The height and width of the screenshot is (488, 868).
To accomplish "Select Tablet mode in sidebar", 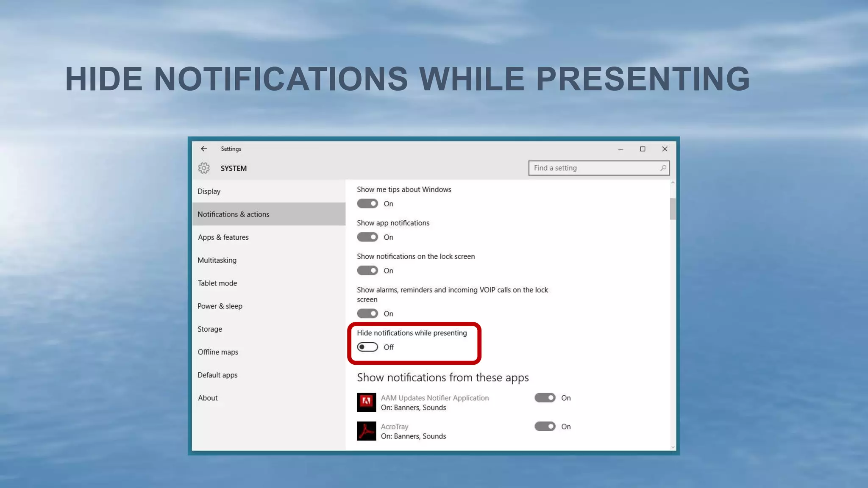I will pyautogui.click(x=269, y=283).
